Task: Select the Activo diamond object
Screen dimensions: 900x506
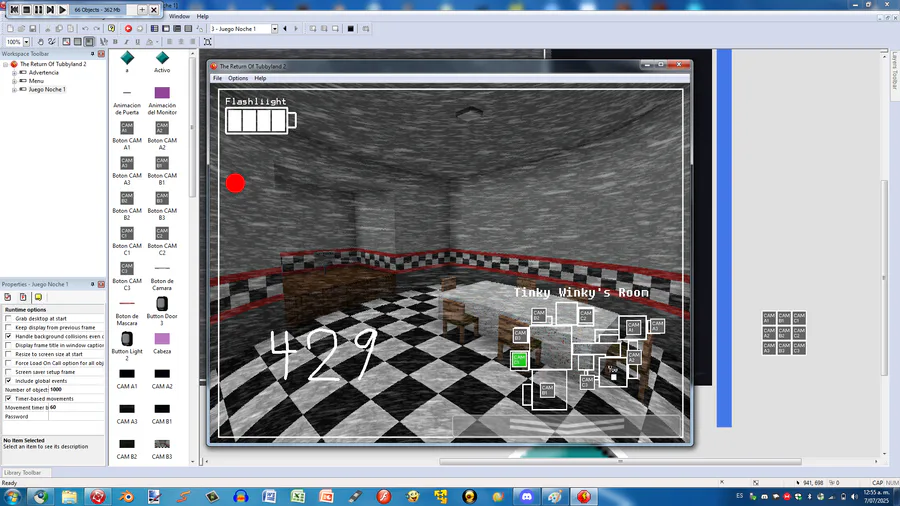Action: coord(162,62)
